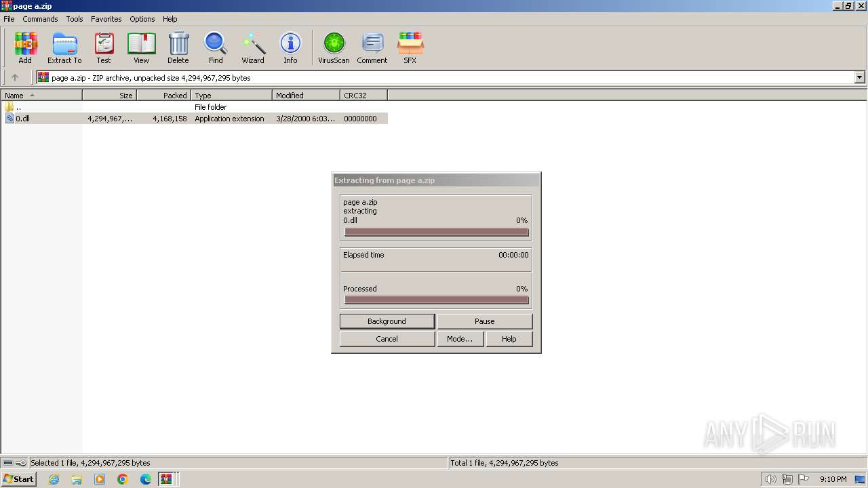Screen dimensions: 868x488
Task: Click 'Total 1 file' status text
Action: pyautogui.click(x=505, y=463)
